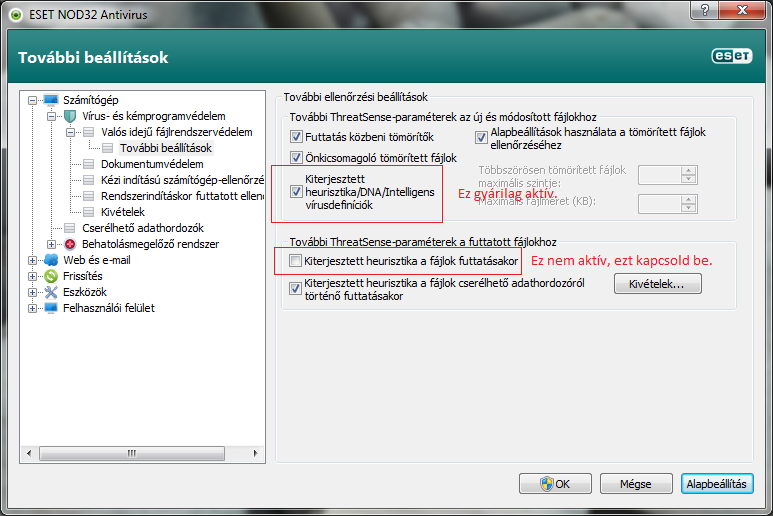This screenshot has height=516, width=773.
Task: Click the Frissítés green refresh icon
Action: tap(51, 276)
